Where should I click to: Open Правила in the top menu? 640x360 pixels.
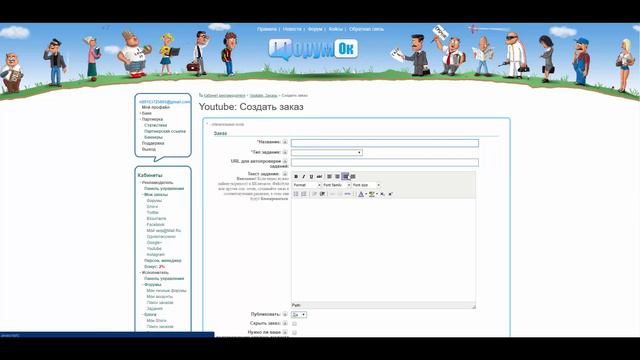tap(267, 29)
